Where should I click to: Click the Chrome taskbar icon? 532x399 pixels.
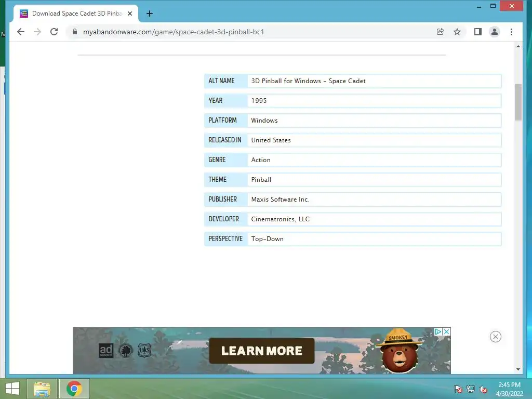(74, 389)
